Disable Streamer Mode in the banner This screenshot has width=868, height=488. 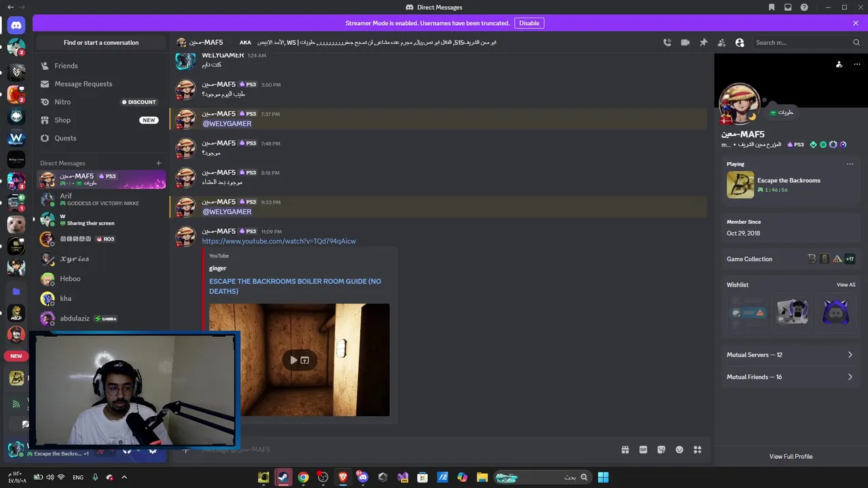[529, 23]
